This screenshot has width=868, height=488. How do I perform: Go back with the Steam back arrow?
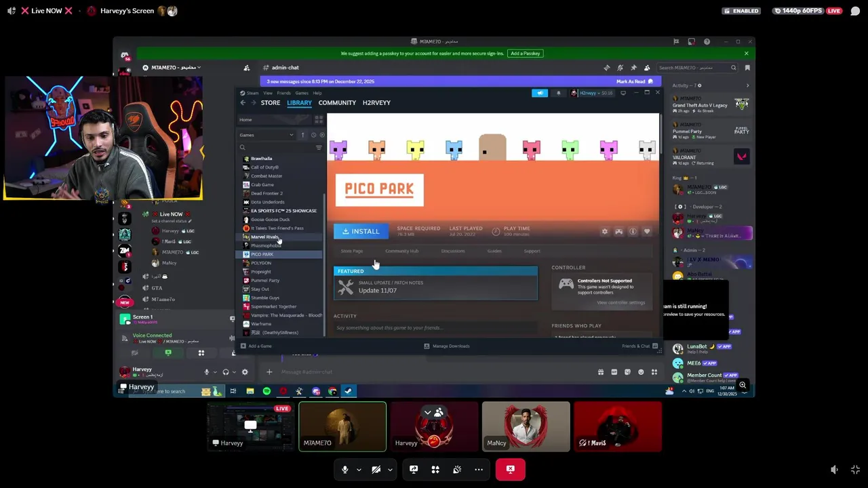243,102
